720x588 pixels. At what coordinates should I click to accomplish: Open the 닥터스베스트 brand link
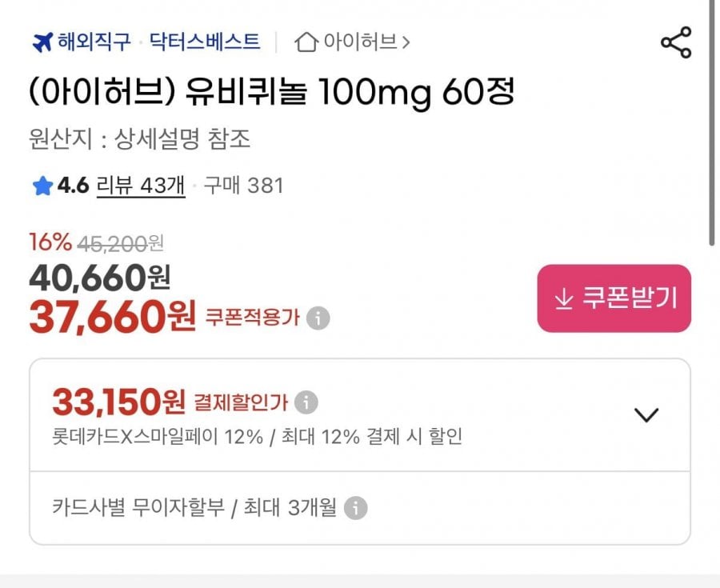[x=205, y=42]
